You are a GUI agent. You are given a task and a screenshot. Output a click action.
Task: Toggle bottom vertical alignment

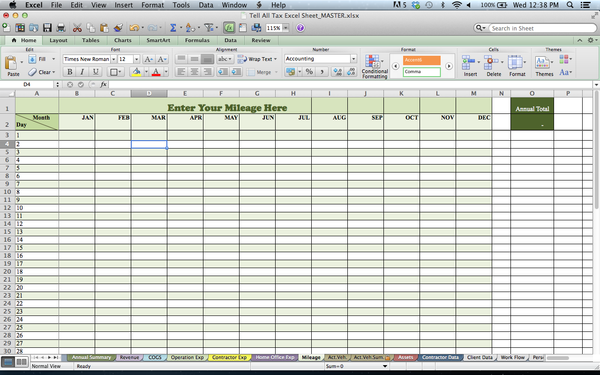pos(207,59)
